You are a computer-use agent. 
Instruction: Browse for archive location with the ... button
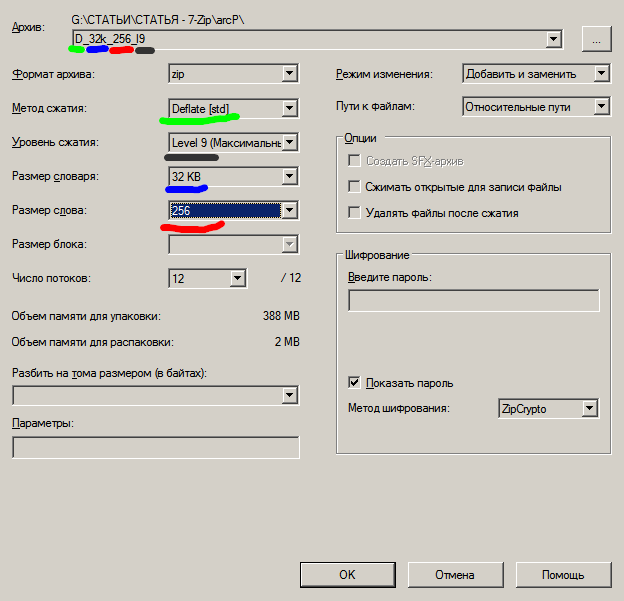tap(596, 39)
